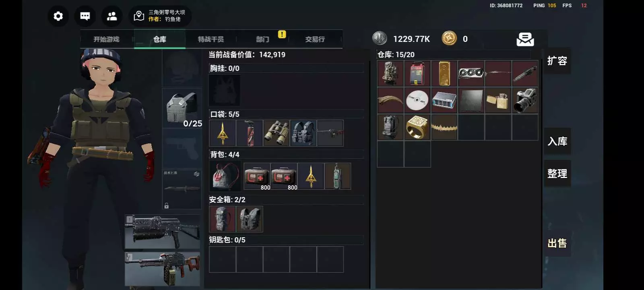Open the 部门 tab with notification
644x290 pixels.
pos(262,39)
